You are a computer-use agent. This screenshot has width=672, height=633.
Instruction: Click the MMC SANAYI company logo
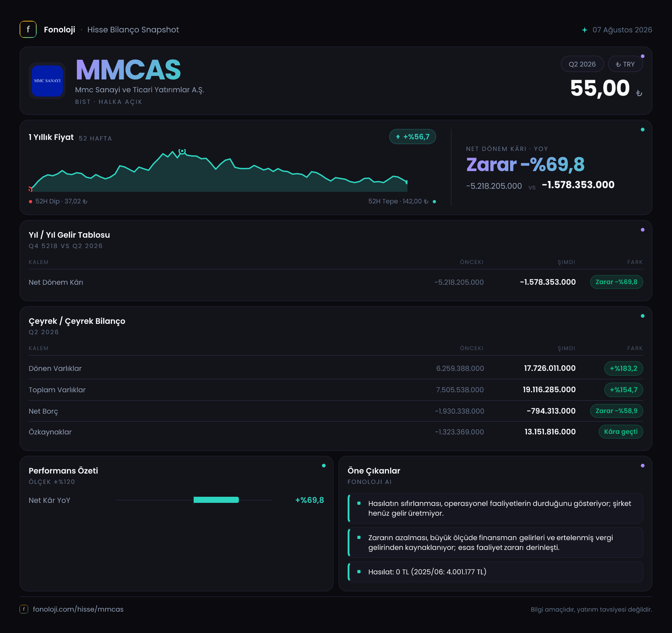[x=47, y=81]
